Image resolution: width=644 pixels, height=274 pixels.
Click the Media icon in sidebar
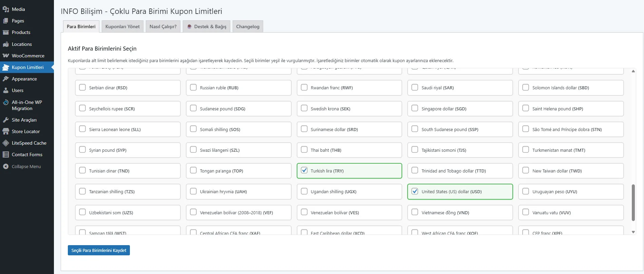coord(6,9)
